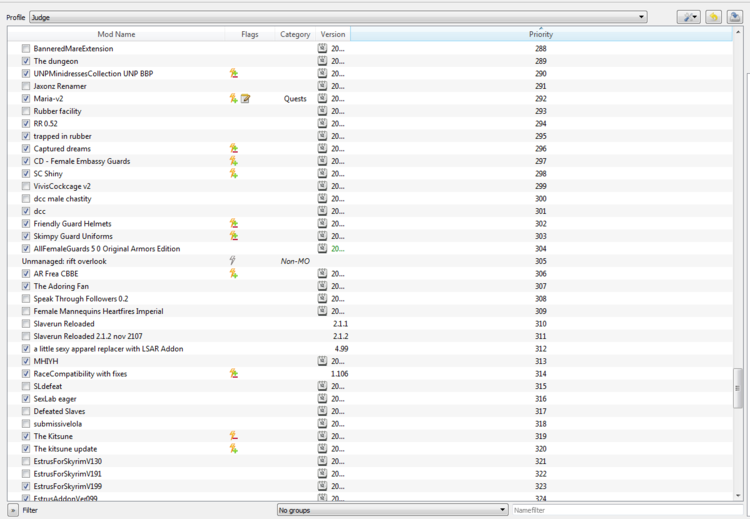Click the Namefilter text field

click(627, 510)
